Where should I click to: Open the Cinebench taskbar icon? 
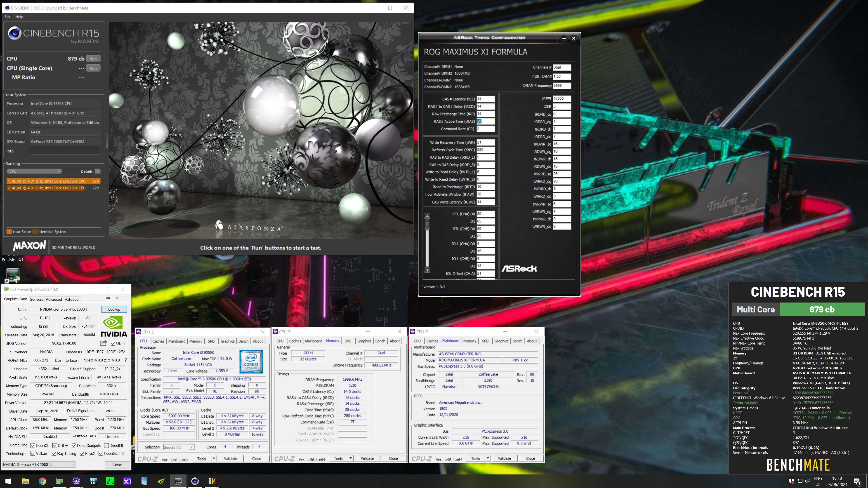[195, 481]
